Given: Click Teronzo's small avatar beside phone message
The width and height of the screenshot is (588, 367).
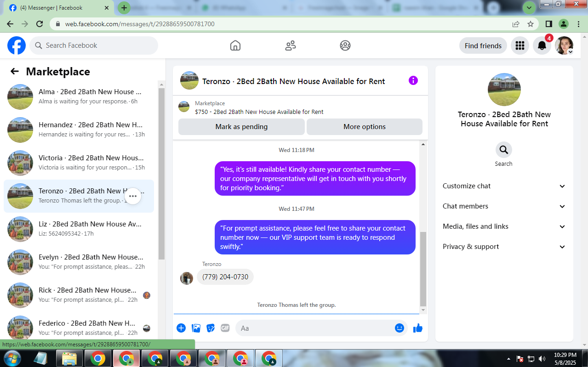Looking at the screenshot, I should [187, 278].
